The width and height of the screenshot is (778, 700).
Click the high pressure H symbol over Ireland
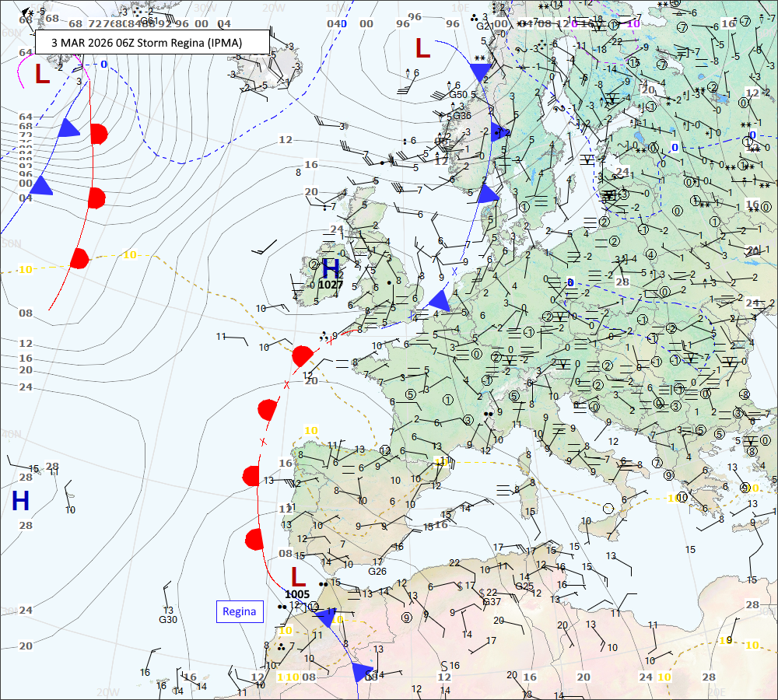tap(331, 269)
